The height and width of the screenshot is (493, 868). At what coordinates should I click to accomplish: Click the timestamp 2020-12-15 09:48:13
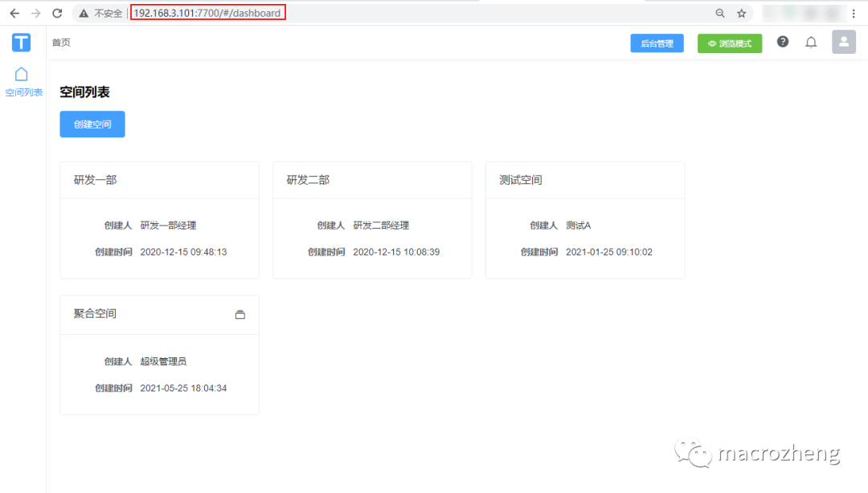183,252
